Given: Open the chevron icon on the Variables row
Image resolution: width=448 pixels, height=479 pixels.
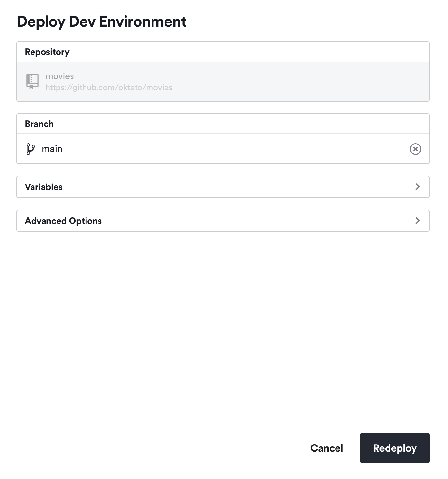Looking at the screenshot, I should [x=418, y=186].
